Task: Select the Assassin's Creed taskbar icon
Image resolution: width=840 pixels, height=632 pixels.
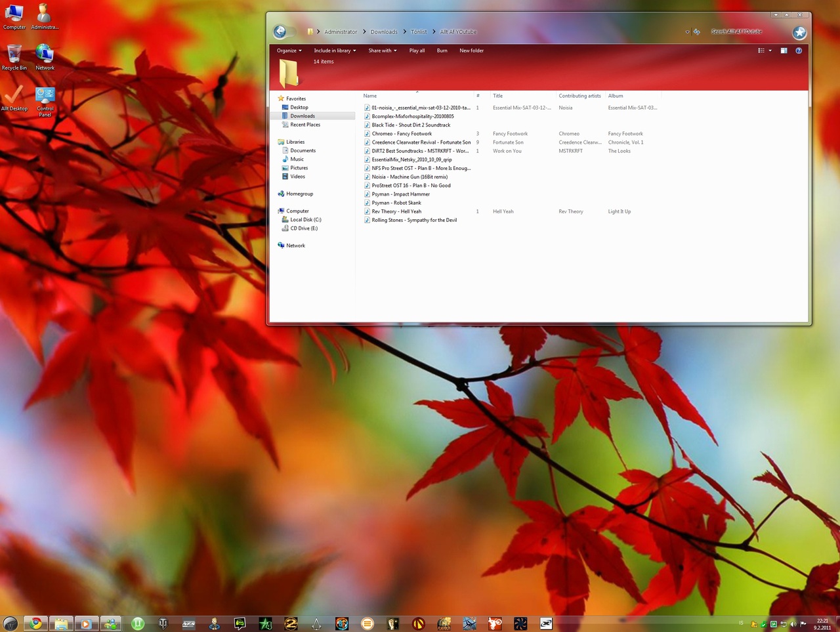Action: tap(317, 623)
